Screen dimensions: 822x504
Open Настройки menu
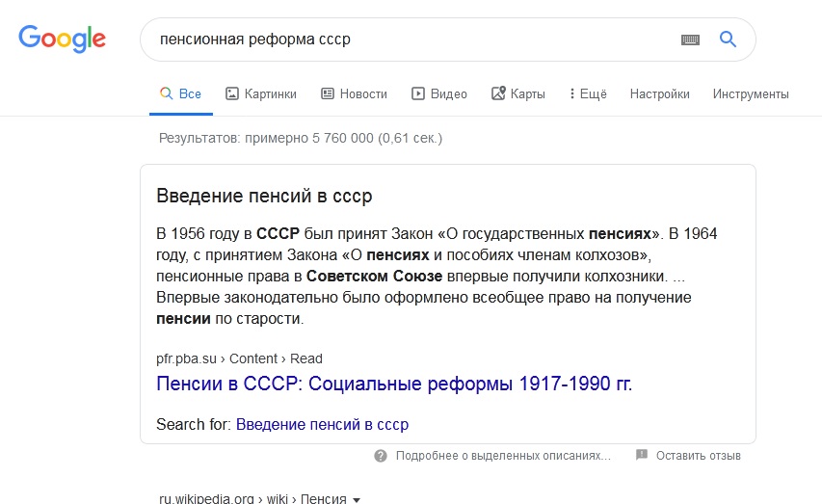coord(659,93)
